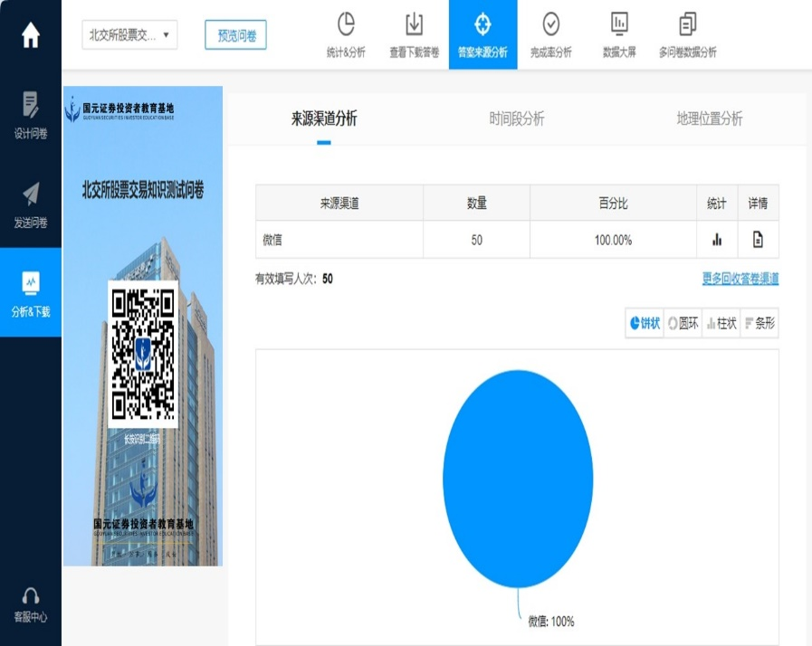Click the 详情 document icon for 微信 row

point(758,240)
